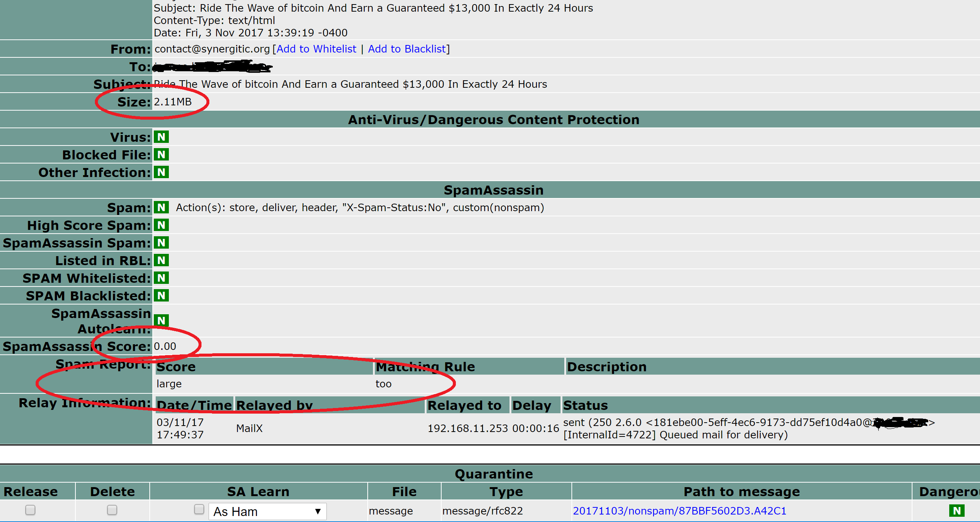Enable the SA Learn checkbox
980x522 pixels.
199,509
